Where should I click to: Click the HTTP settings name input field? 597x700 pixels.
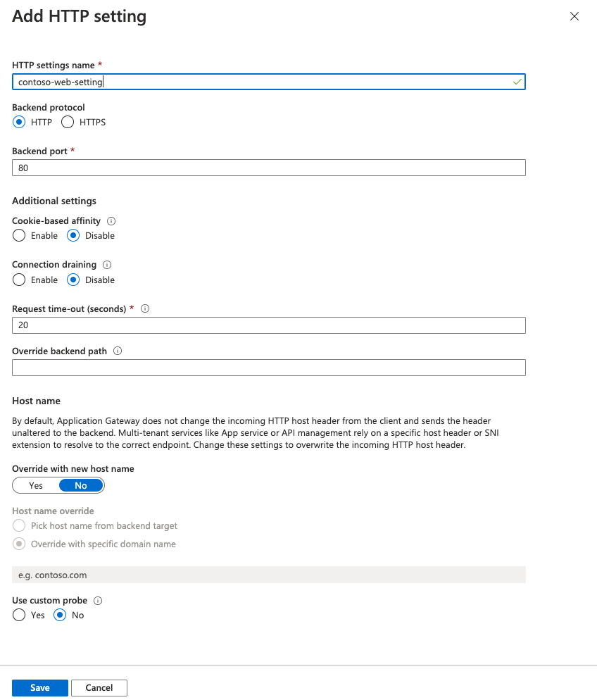click(268, 81)
